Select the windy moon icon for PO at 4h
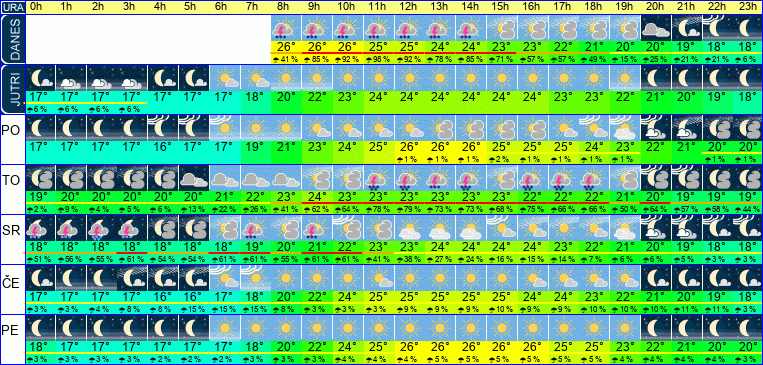This screenshot has height=365, width=763. (x=163, y=128)
